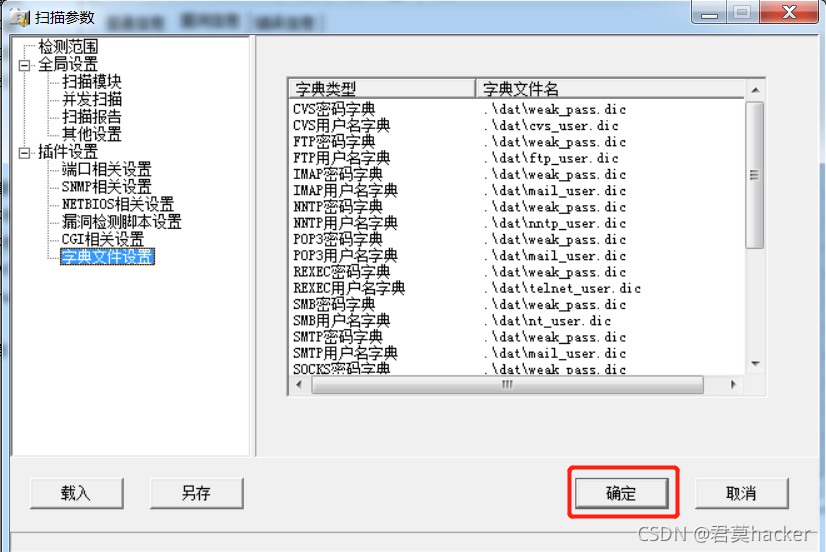Click the .\dat\telnet_user.dic file name
This screenshot has width=826, height=552.
tap(562, 289)
